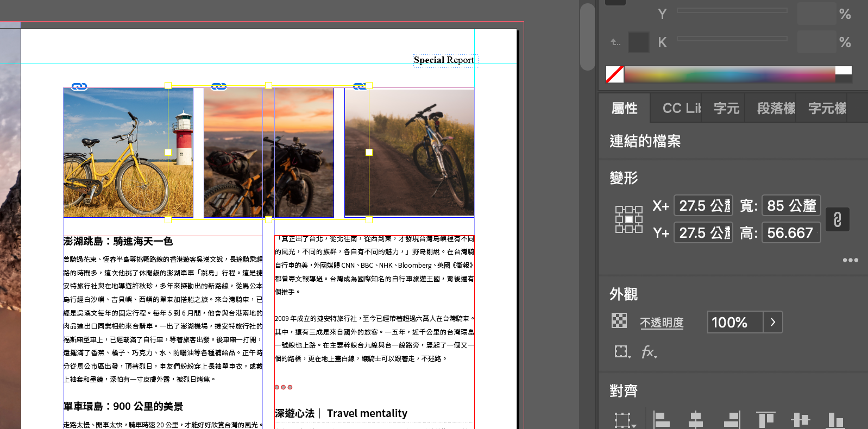868x429 pixels.
Task: Click the align vertical centers icon
Action: coord(800,420)
